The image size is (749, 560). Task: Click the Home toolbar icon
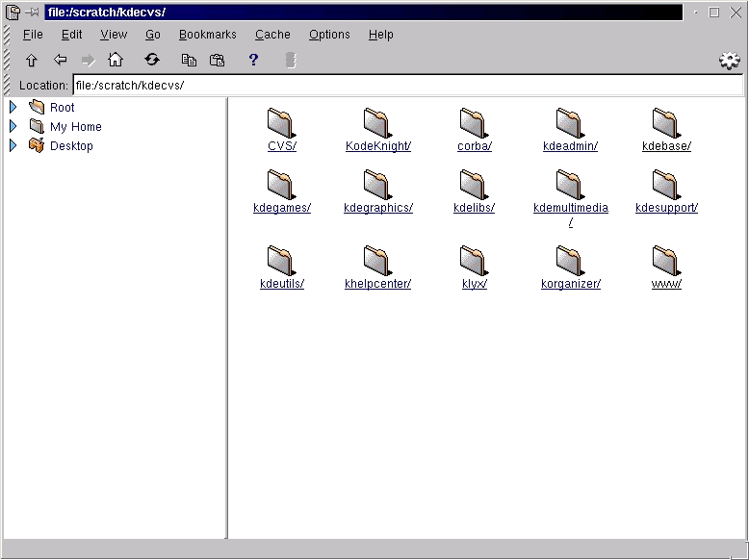(116, 60)
